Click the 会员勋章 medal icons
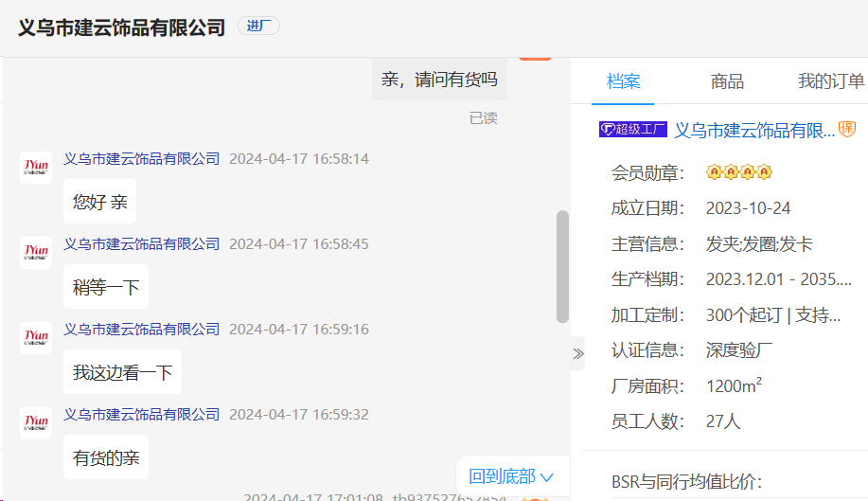 point(739,172)
